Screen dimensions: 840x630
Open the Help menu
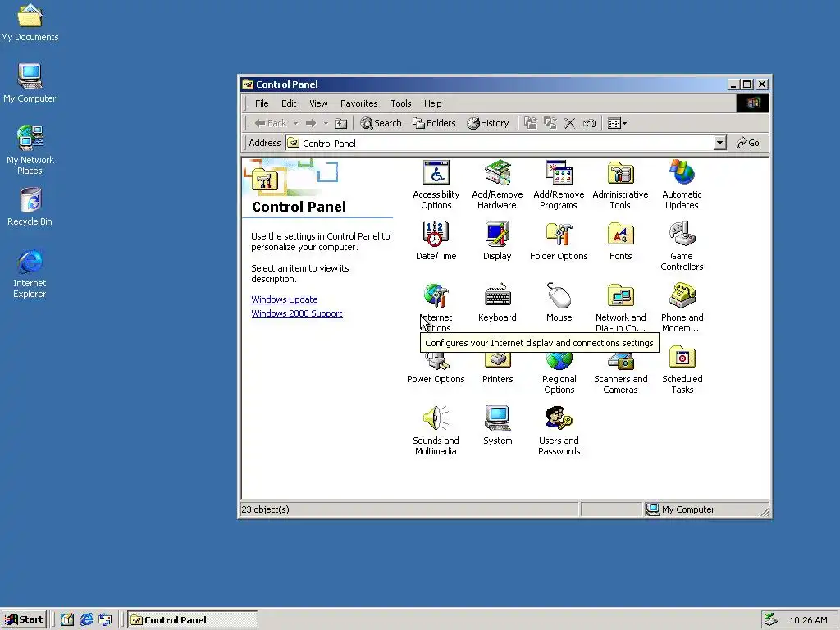(x=433, y=103)
